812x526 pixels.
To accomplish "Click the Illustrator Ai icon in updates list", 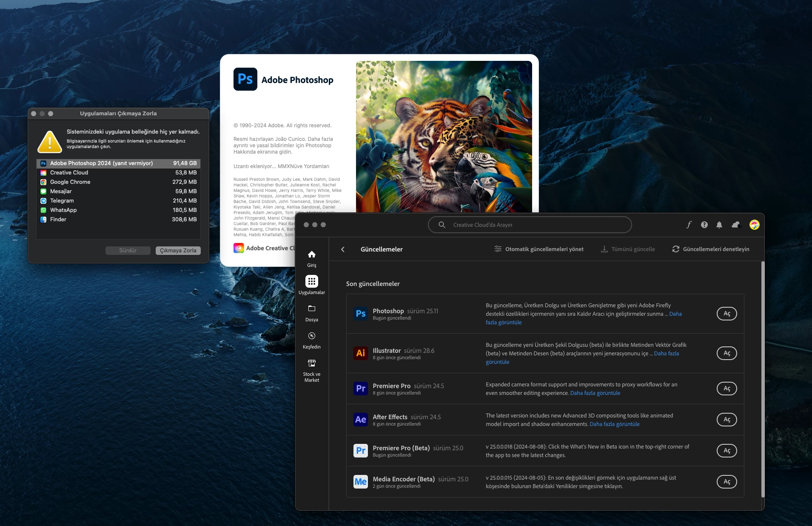I will (x=361, y=353).
